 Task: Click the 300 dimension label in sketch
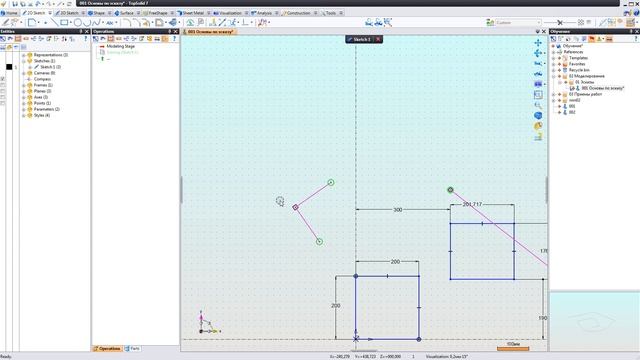pos(398,210)
